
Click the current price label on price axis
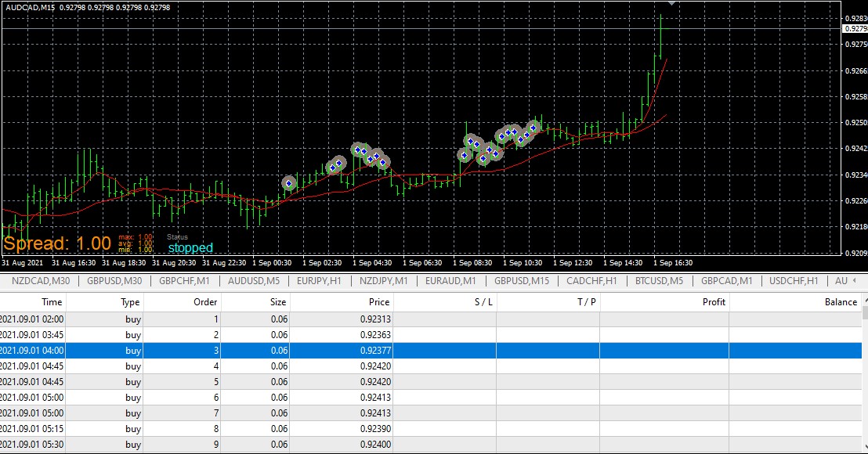[x=855, y=29]
